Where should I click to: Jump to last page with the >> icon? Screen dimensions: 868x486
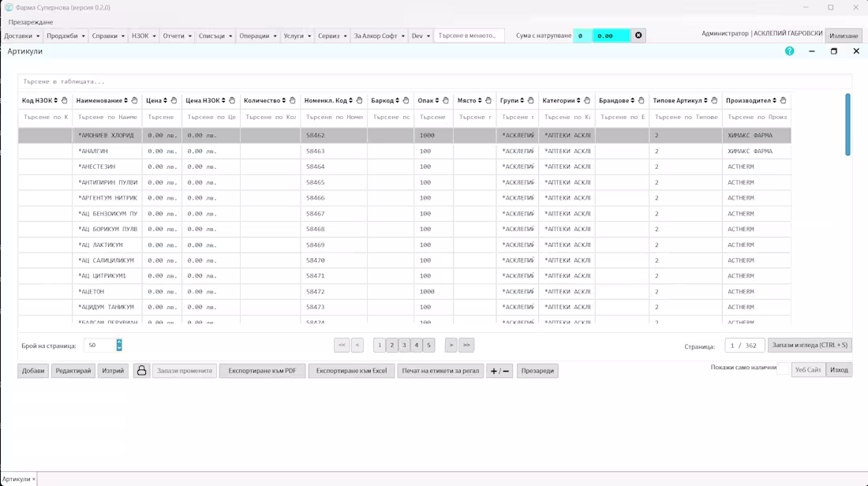tap(465, 345)
